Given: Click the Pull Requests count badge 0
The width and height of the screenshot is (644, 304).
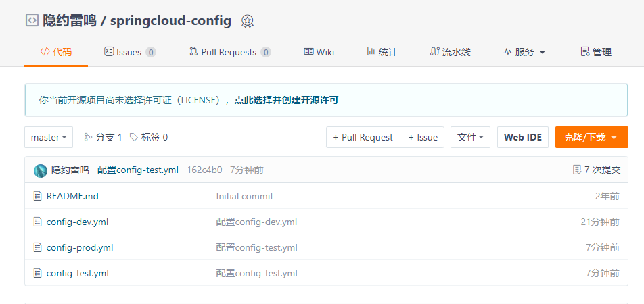Looking at the screenshot, I should pyautogui.click(x=266, y=53).
